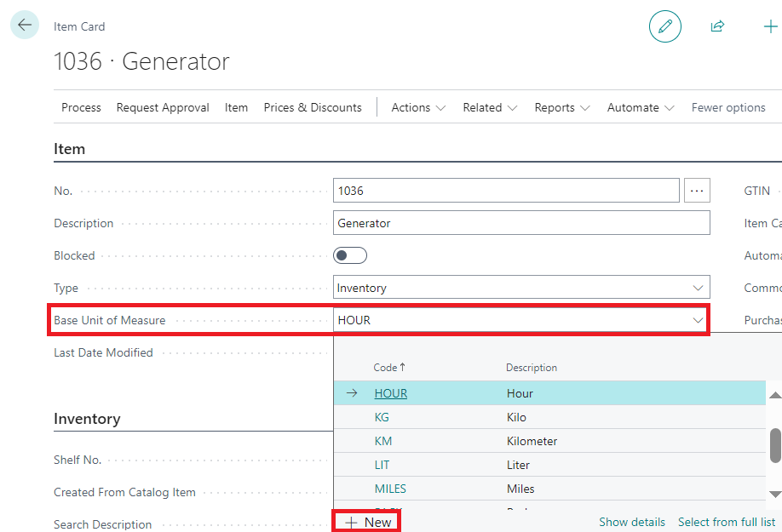Open the Reports menu
This screenshot has height=532, width=782.
pyautogui.click(x=561, y=107)
